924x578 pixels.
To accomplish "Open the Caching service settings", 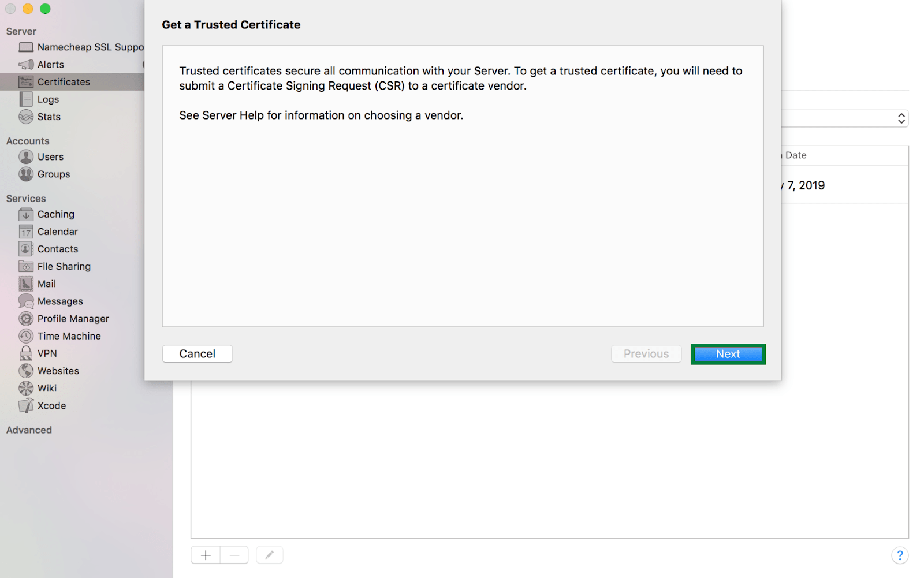I will (55, 214).
